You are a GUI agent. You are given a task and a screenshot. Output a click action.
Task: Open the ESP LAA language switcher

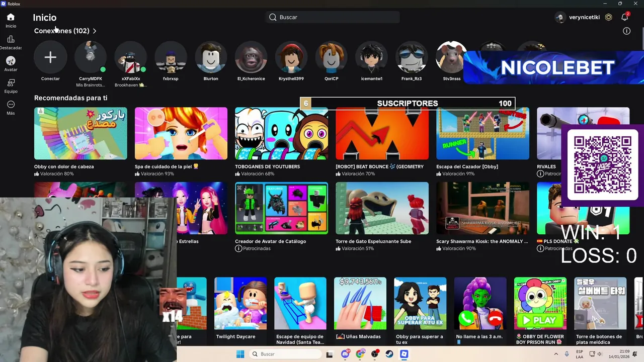[580, 354]
